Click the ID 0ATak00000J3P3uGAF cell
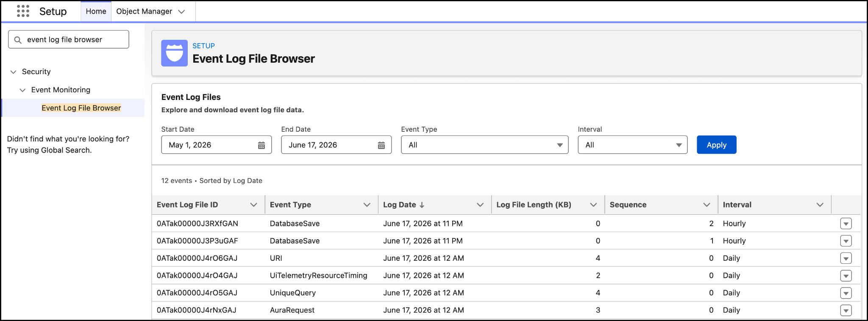868x321 pixels. (x=198, y=241)
